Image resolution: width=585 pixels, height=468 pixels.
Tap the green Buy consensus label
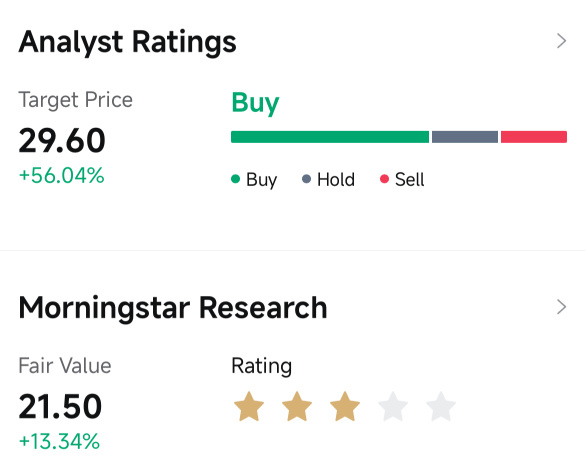coord(255,103)
